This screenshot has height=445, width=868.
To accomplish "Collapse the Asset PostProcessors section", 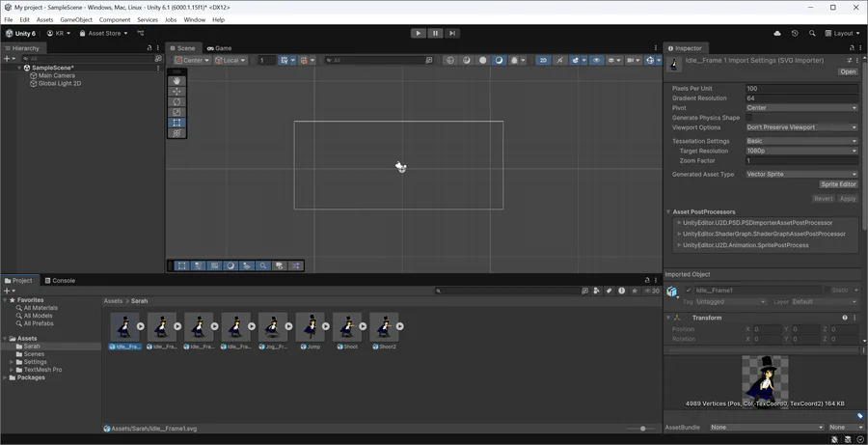I will point(668,211).
